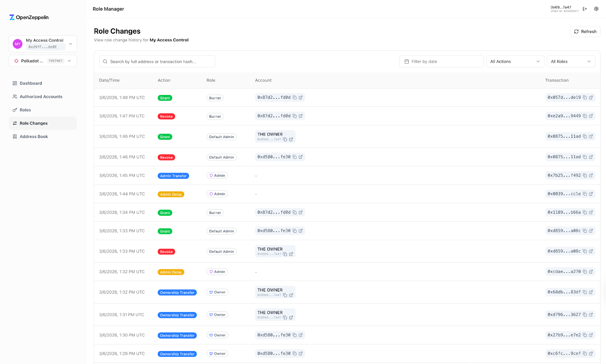This screenshot has width=606, height=364.
Task: Open settings via the gear icon
Action: click(x=596, y=8)
